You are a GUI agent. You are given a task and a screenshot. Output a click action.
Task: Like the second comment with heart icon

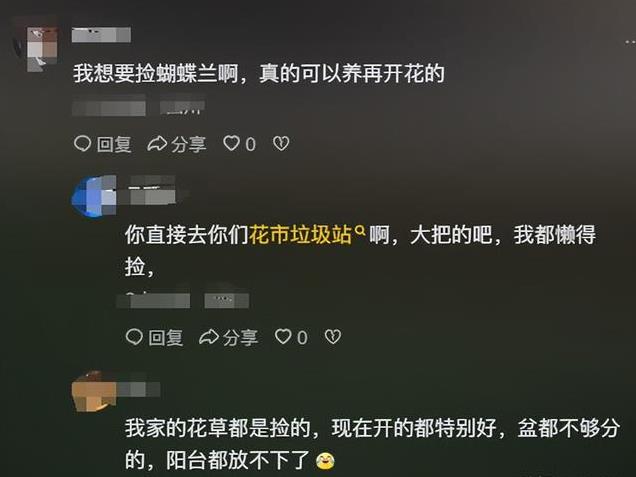click(x=283, y=337)
